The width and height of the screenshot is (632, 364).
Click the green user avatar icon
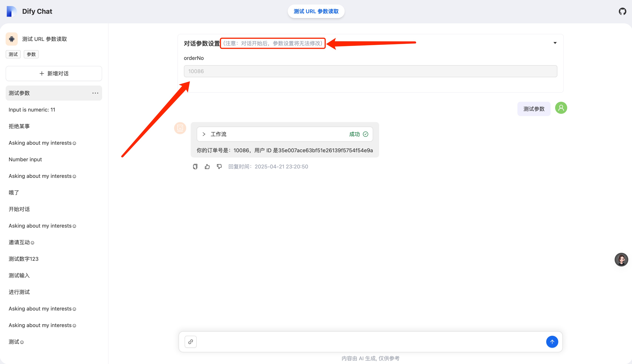[x=561, y=108]
